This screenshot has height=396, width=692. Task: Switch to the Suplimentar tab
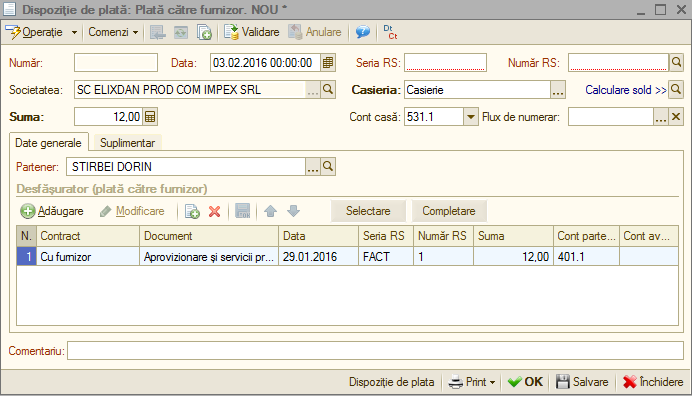tap(127, 143)
